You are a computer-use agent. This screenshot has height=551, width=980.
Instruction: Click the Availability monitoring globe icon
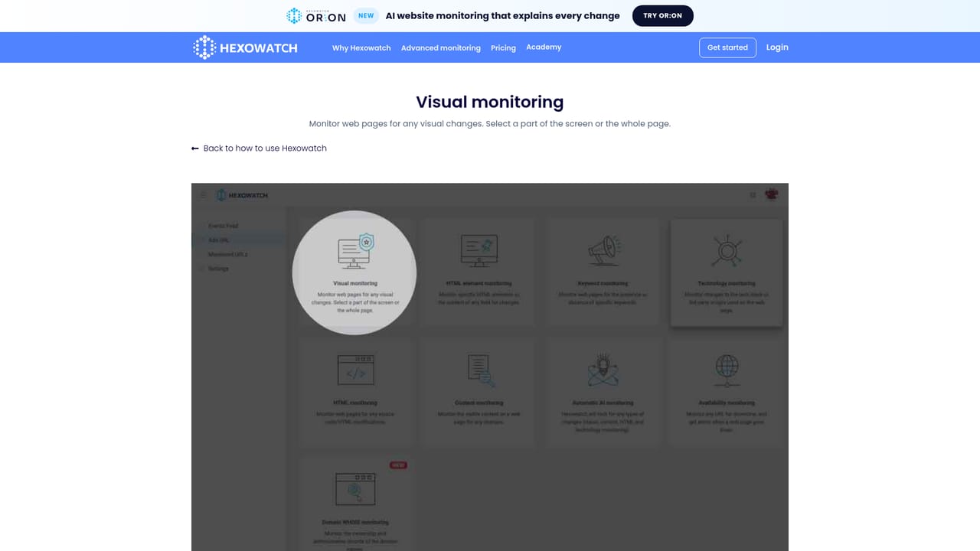726,370
